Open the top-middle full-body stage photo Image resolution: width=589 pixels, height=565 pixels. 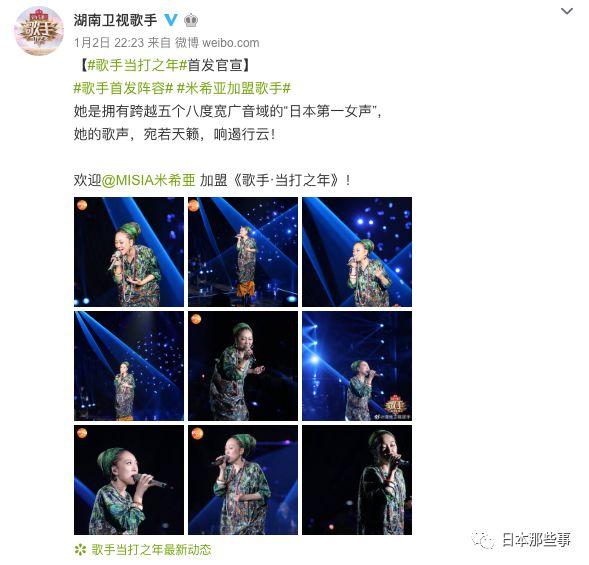tap(243, 252)
